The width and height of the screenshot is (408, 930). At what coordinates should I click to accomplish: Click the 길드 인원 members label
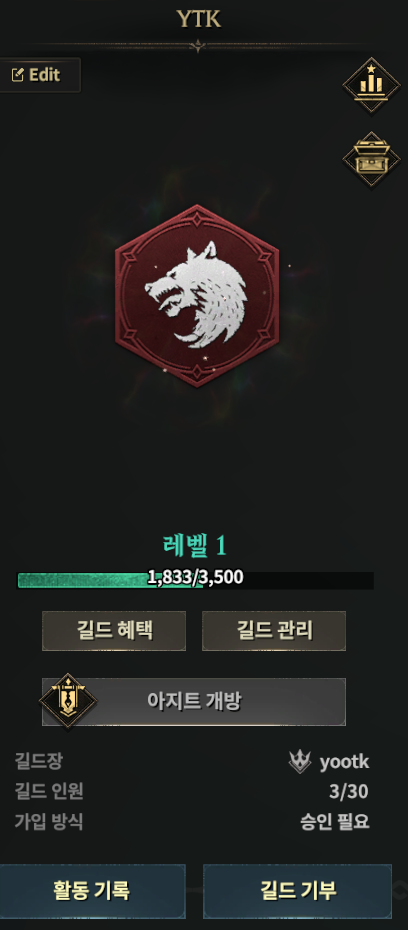49,791
